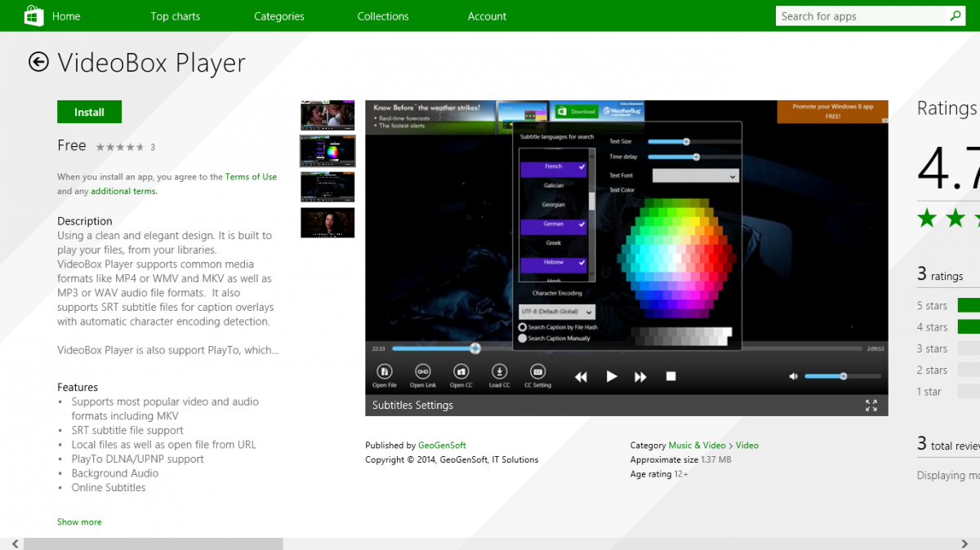This screenshot has height=550, width=980.
Task: Open the Home tab
Action: (x=66, y=16)
